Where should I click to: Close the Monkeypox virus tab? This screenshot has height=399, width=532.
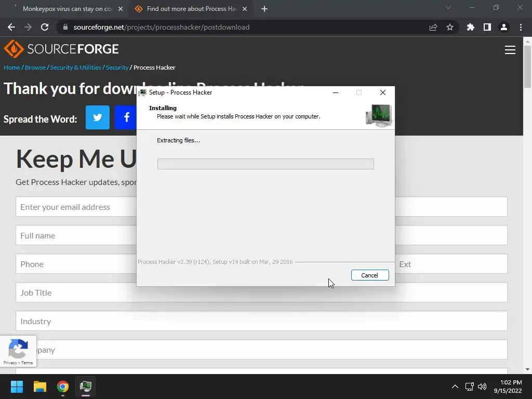click(x=121, y=9)
